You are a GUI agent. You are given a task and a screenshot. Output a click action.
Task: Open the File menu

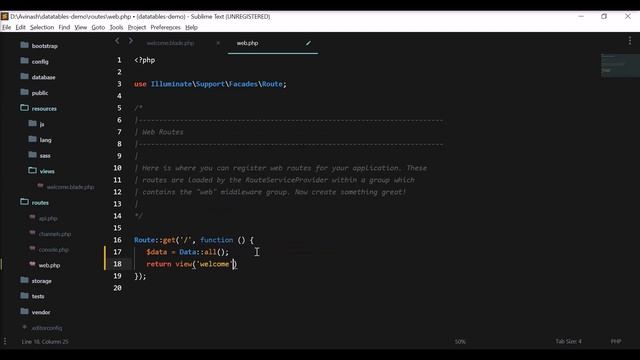pyautogui.click(x=7, y=27)
